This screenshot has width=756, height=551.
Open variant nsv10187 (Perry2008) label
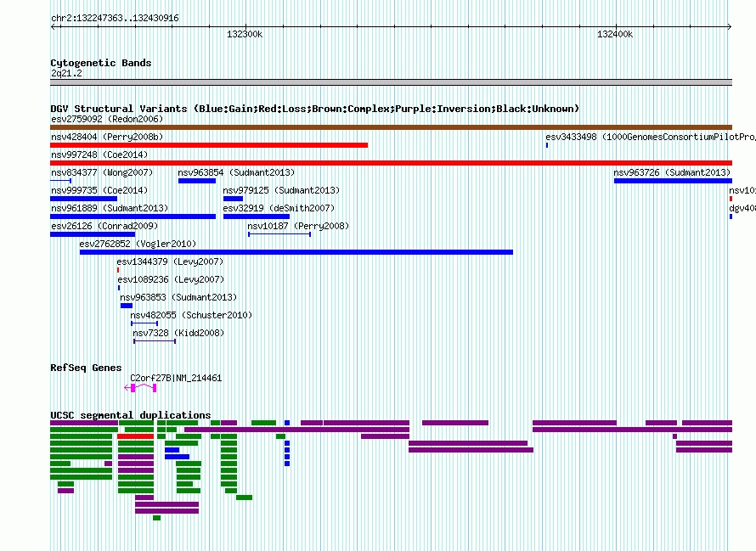coord(298,226)
